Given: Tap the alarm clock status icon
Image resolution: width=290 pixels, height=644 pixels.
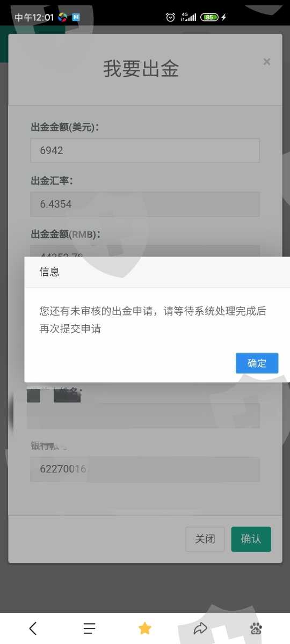Looking at the screenshot, I should tap(170, 17).
